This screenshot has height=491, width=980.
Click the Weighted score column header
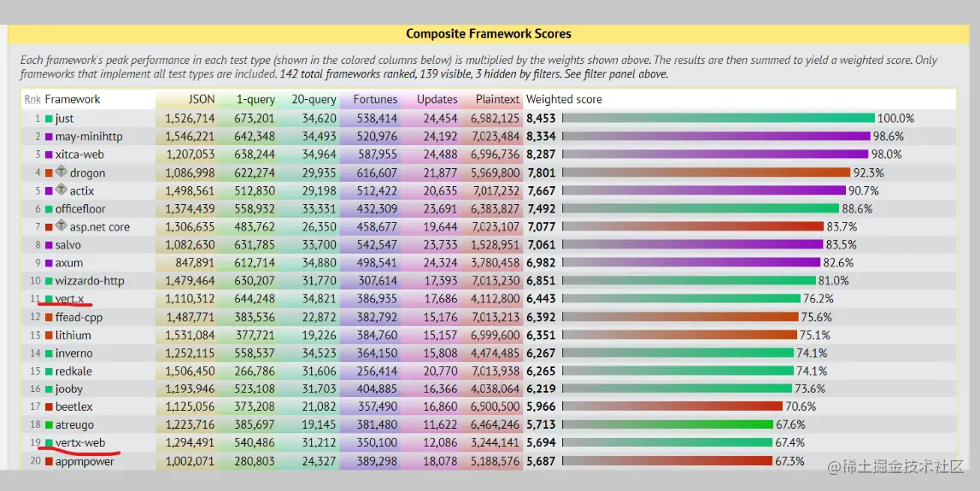(x=565, y=99)
